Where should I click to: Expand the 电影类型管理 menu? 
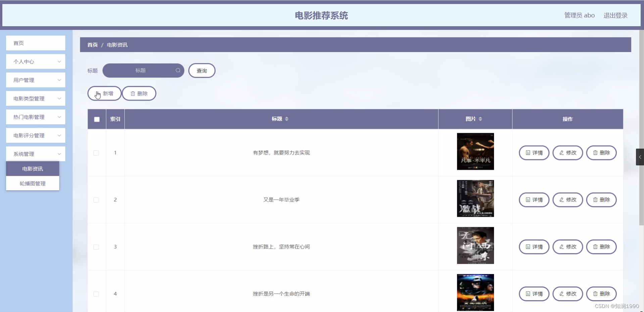coord(35,98)
